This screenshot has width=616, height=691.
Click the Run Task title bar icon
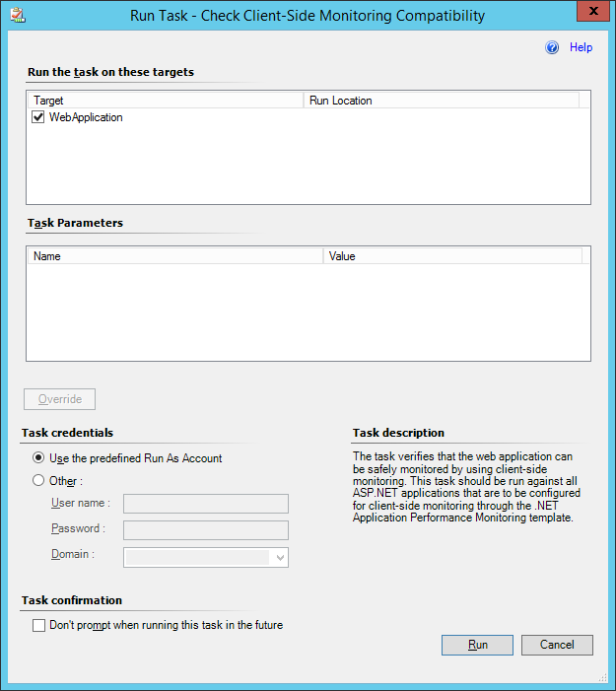pos(17,15)
